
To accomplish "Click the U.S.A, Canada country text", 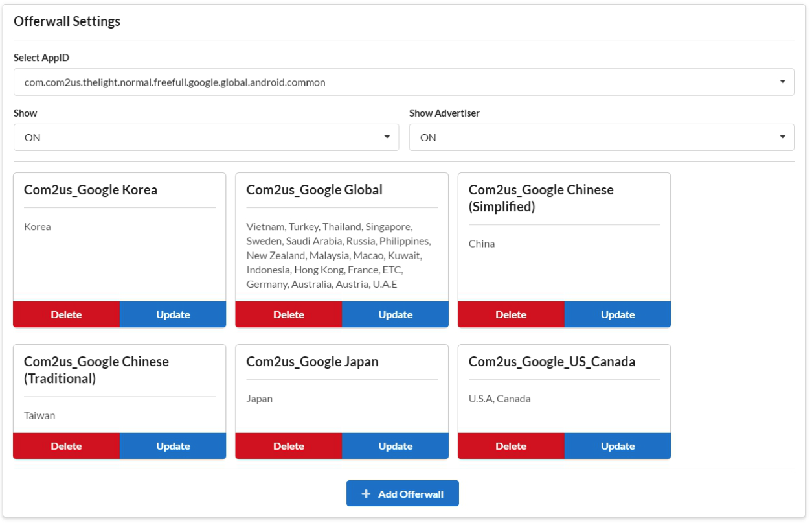I will (x=500, y=399).
